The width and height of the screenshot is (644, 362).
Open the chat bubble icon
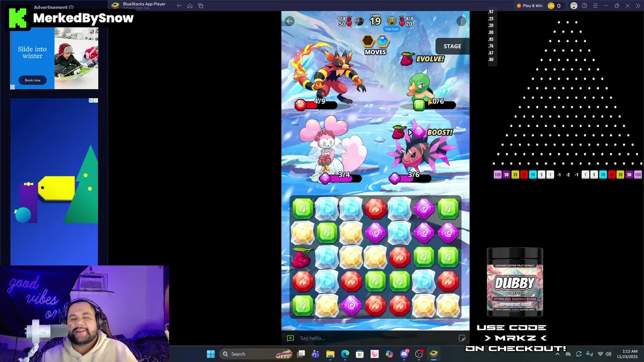click(290, 338)
